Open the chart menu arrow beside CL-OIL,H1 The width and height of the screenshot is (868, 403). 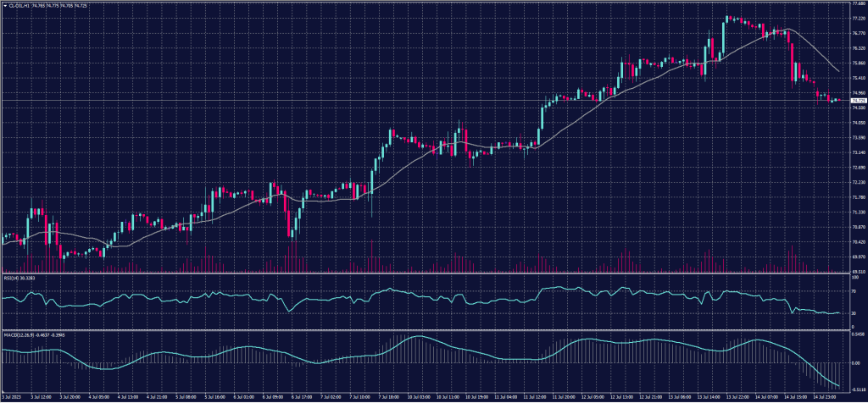(4, 5)
